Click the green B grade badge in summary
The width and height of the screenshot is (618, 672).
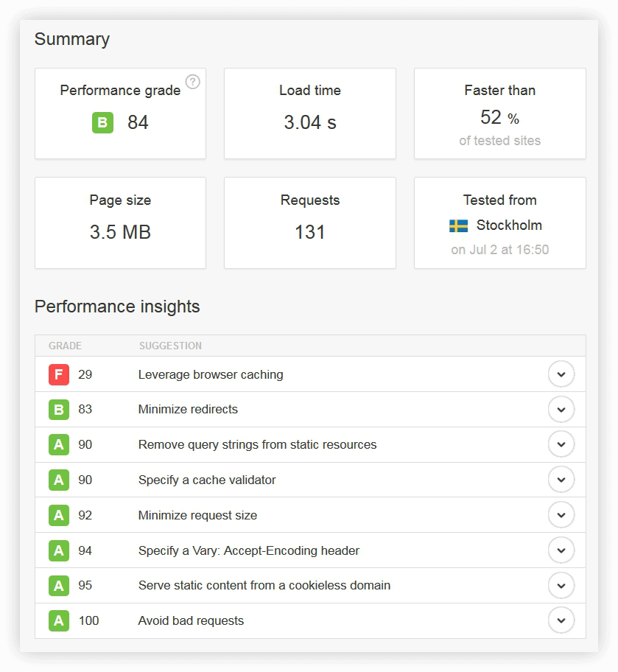103,122
